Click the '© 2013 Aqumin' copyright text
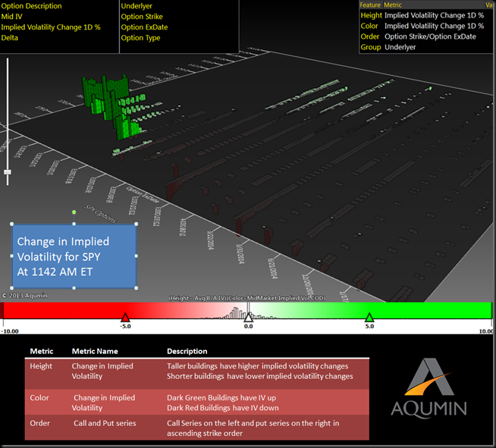 click(x=25, y=296)
